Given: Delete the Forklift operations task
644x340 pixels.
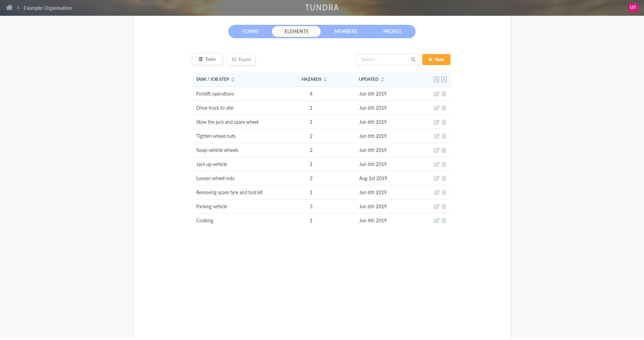Looking at the screenshot, I should tap(444, 94).
